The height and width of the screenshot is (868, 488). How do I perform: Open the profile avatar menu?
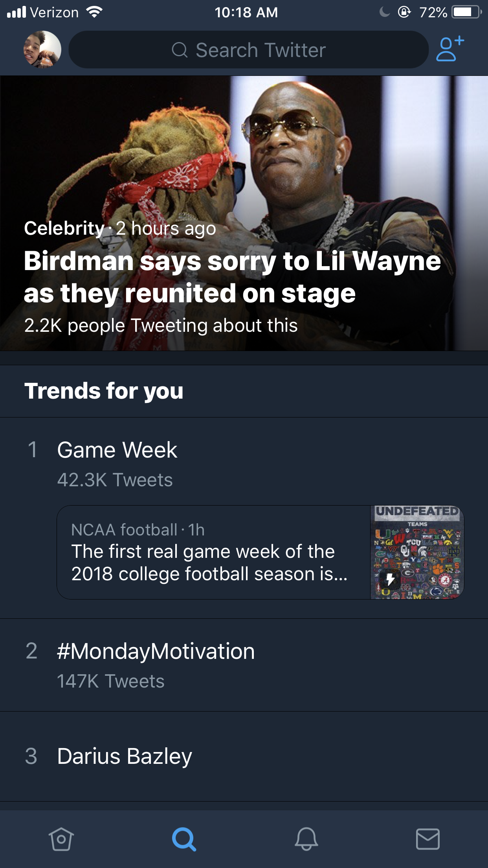42,50
